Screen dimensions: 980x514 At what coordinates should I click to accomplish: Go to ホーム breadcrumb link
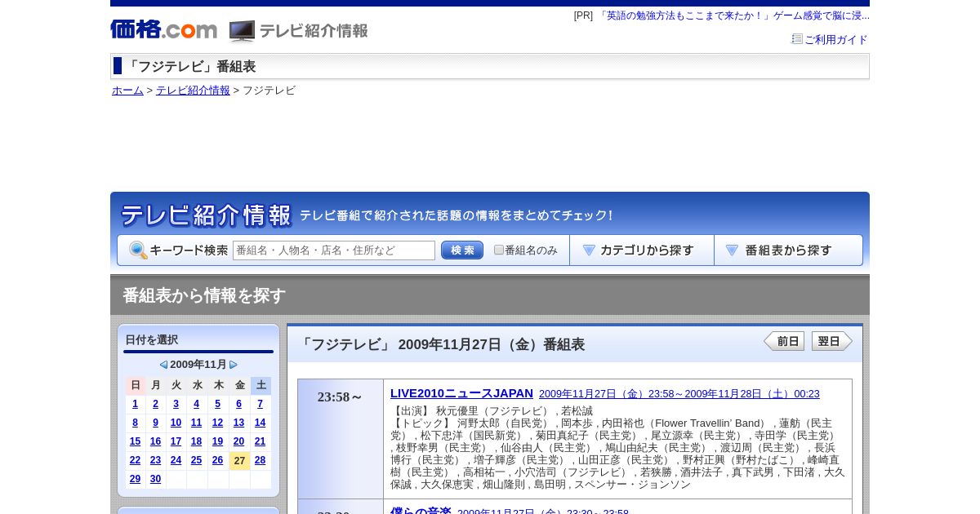(127, 91)
